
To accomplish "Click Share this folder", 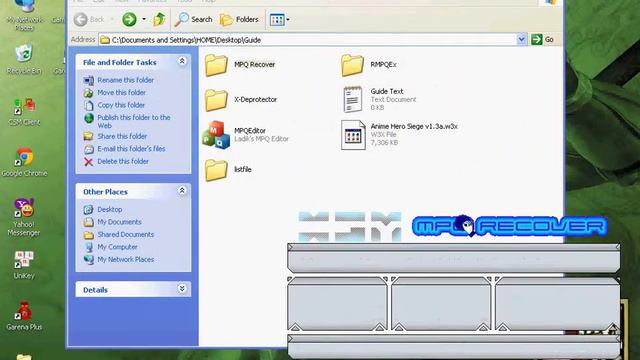I will click(x=122, y=136).
